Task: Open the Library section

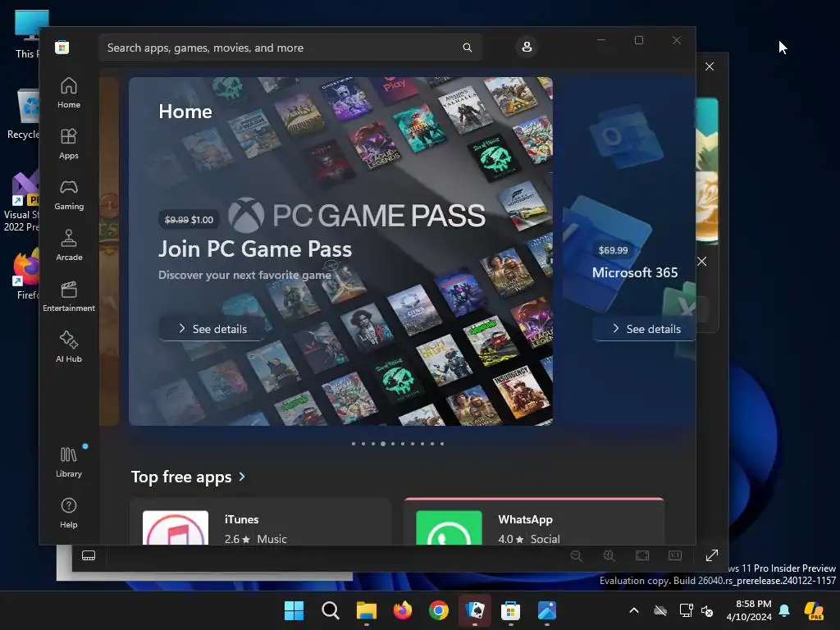Action: click(x=69, y=463)
